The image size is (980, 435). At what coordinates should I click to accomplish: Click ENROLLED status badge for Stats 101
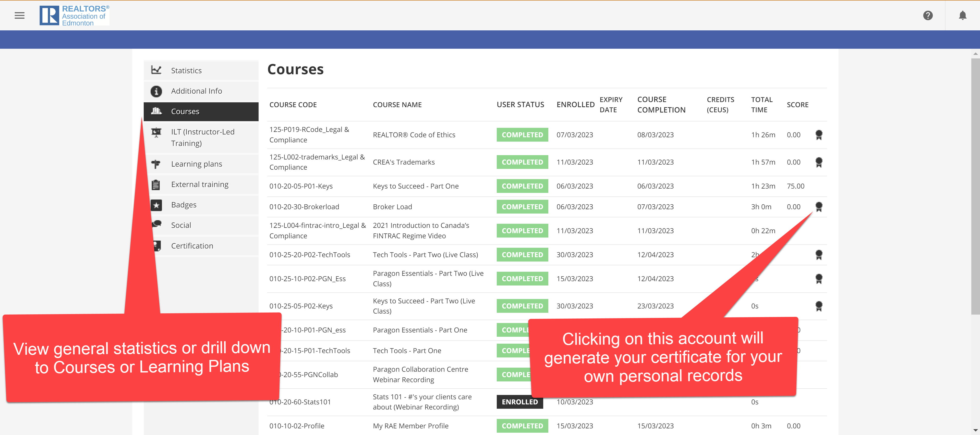click(519, 402)
